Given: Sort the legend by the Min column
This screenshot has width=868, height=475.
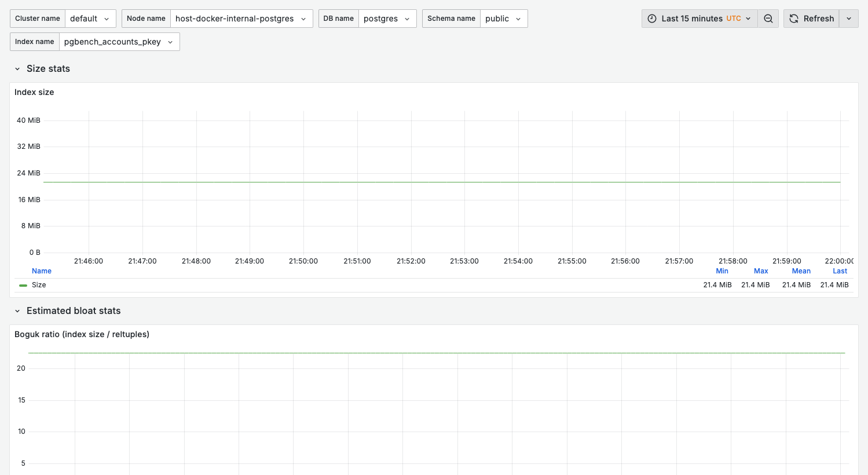Looking at the screenshot, I should pos(721,271).
